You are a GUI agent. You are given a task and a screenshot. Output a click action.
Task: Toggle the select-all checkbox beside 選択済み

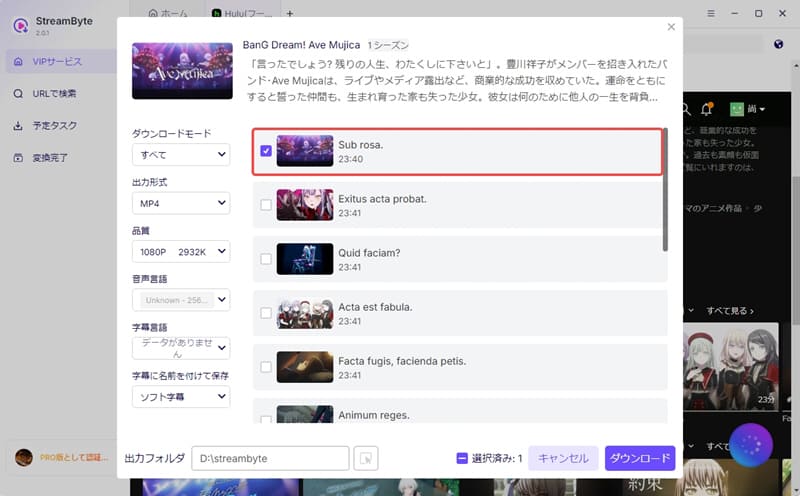click(462, 458)
